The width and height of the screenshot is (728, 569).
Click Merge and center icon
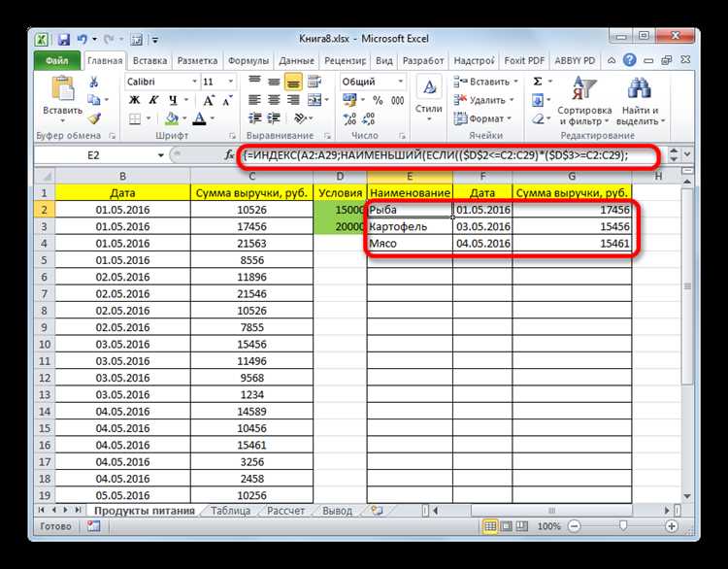pos(314,100)
